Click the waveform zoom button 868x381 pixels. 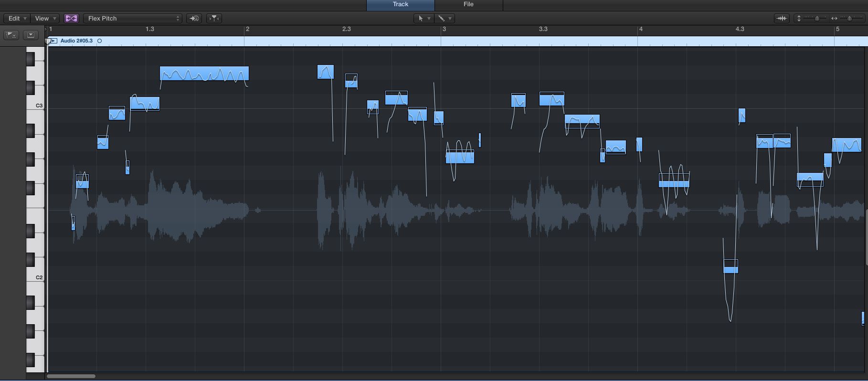pos(782,18)
